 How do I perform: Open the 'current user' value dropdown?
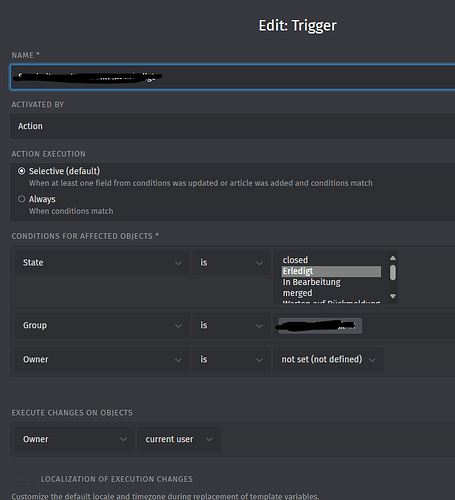click(x=179, y=439)
